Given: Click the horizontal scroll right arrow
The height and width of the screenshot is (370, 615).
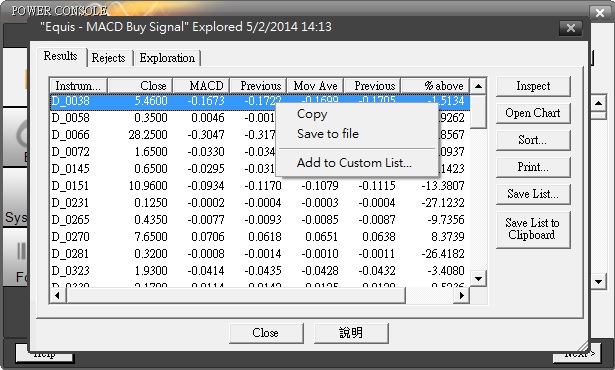Looking at the screenshot, I should pyautogui.click(x=462, y=295).
